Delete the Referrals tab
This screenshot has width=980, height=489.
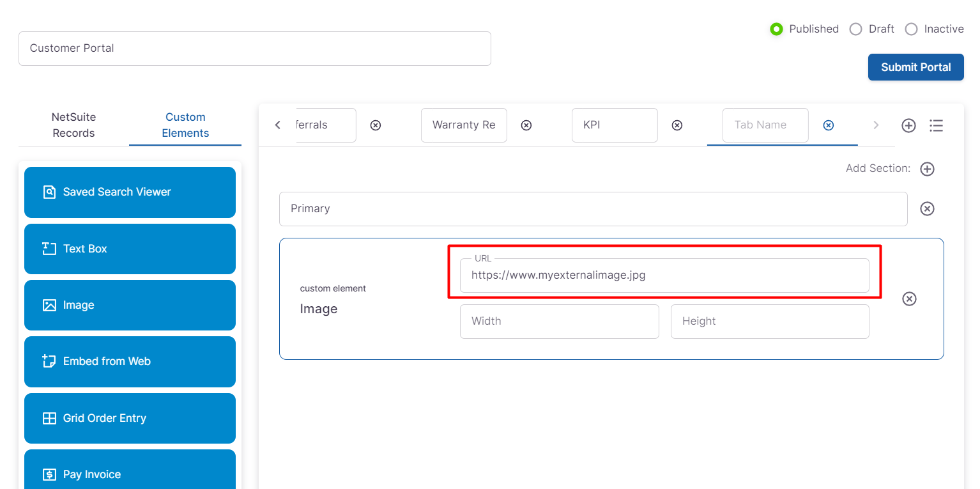tap(376, 125)
